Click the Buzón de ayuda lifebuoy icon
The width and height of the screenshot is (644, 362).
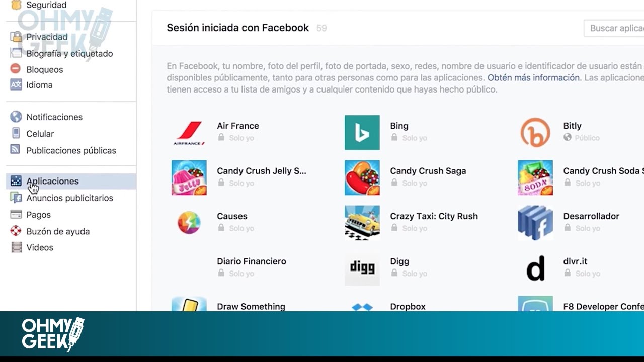coord(16,231)
